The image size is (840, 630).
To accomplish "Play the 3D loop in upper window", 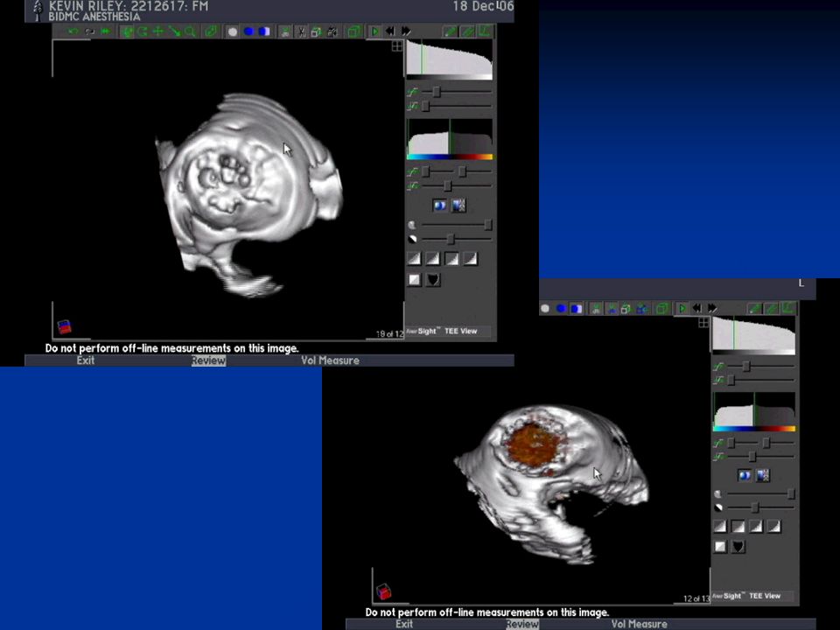I will click(375, 31).
